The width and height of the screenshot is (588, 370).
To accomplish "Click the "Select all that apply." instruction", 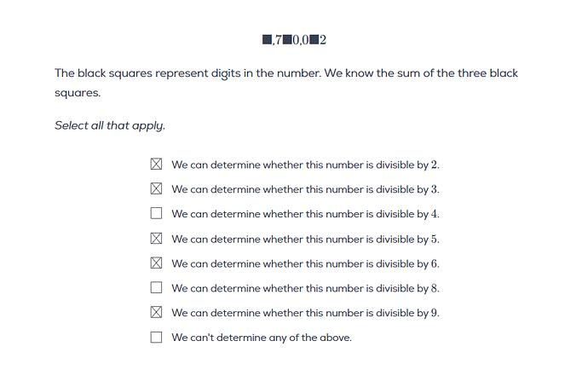I will [110, 125].
